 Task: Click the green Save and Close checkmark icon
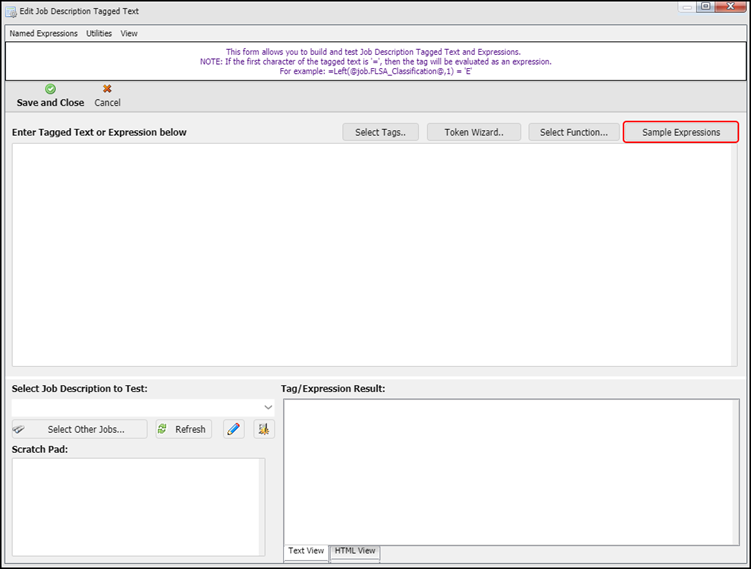coord(50,89)
